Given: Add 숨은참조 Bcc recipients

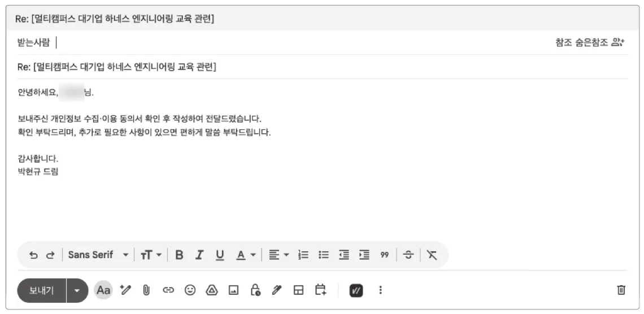Looking at the screenshot, I should [590, 42].
